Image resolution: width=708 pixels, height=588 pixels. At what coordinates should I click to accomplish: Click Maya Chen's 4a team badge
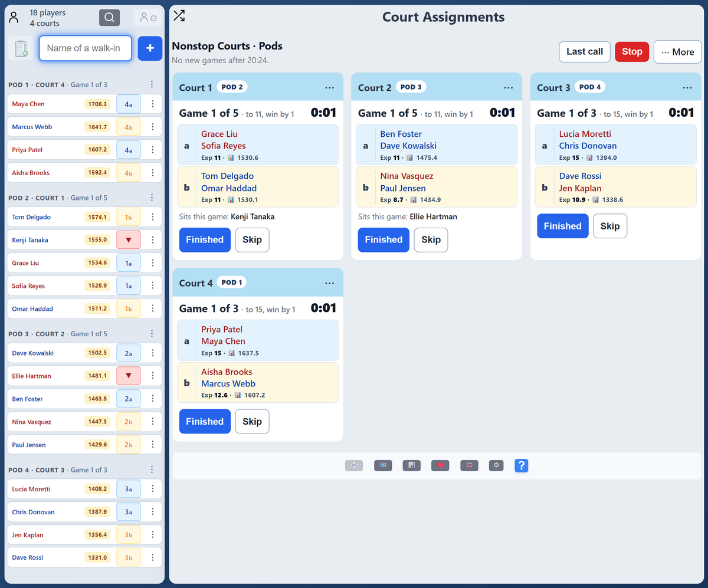coord(129,104)
